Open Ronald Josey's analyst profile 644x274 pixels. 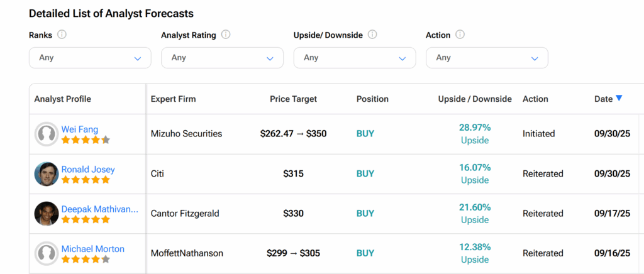coord(88,169)
